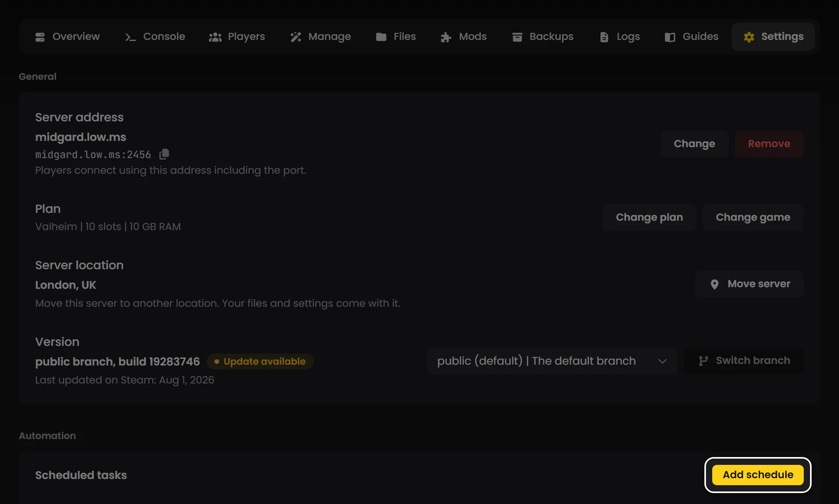Viewport: 839px width, 504px height.
Task: Click the Players group icon
Action: pos(215,37)
